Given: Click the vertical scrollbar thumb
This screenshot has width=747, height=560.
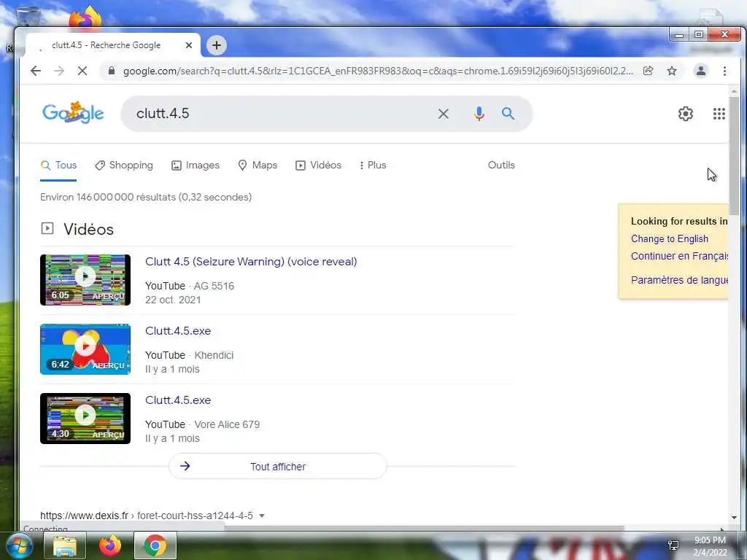Looking at the screenshot, I should point(734,156).
